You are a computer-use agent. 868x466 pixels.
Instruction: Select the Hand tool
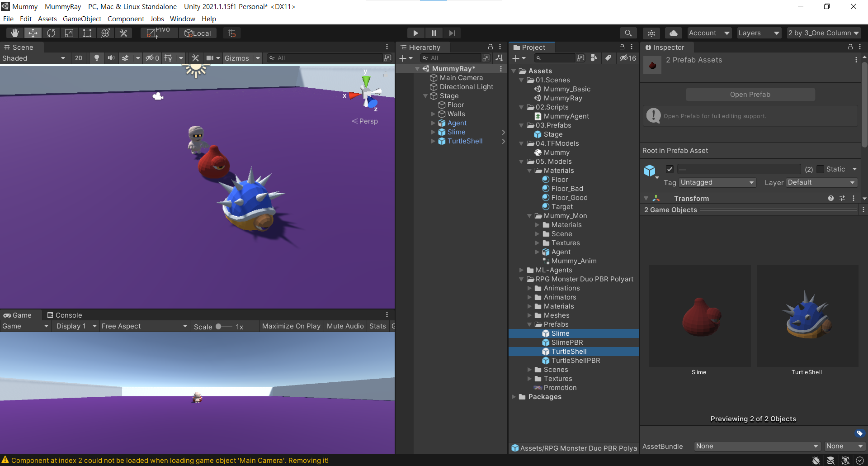click(15, 33)
